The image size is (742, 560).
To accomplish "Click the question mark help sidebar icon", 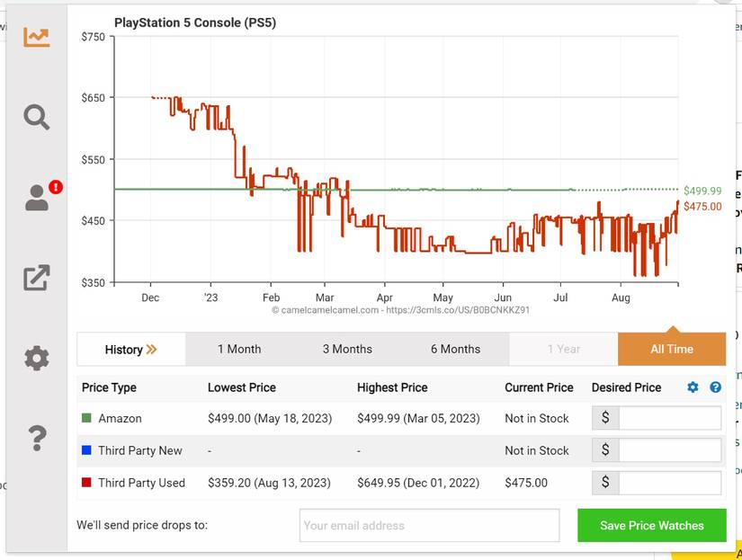I will click(37, 439).
